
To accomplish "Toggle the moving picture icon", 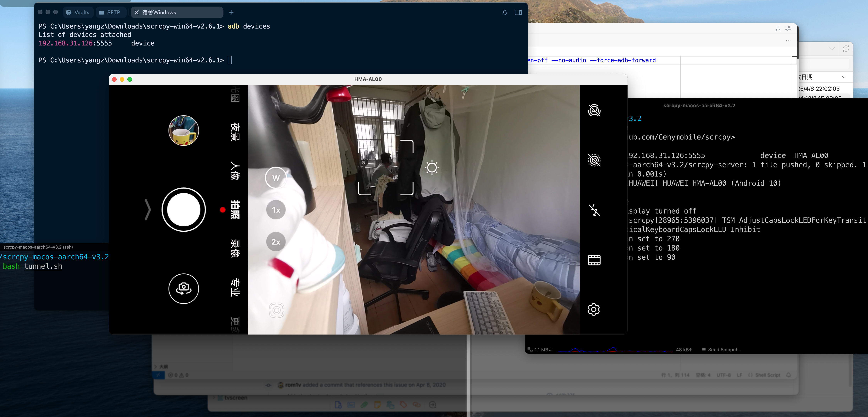I will click(x=594, y=160).
